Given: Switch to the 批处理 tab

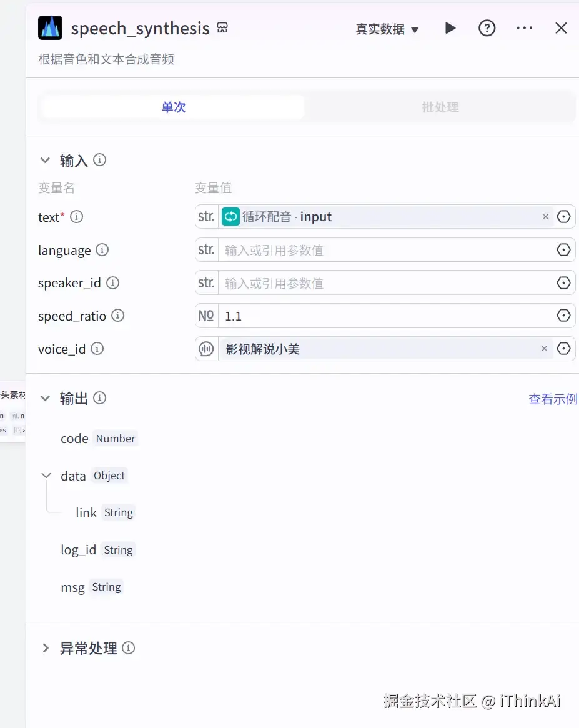Looking at the screenshot, I should pos(440,107).
